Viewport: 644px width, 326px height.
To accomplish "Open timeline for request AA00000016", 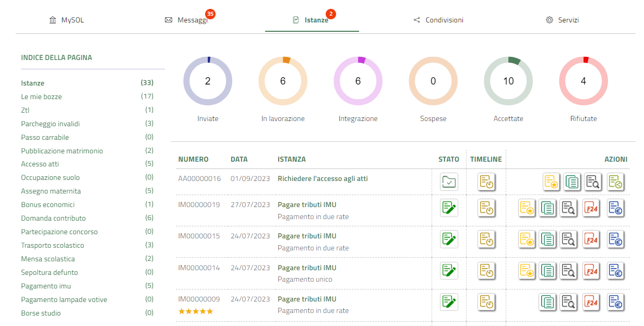I will click(486, 182).
